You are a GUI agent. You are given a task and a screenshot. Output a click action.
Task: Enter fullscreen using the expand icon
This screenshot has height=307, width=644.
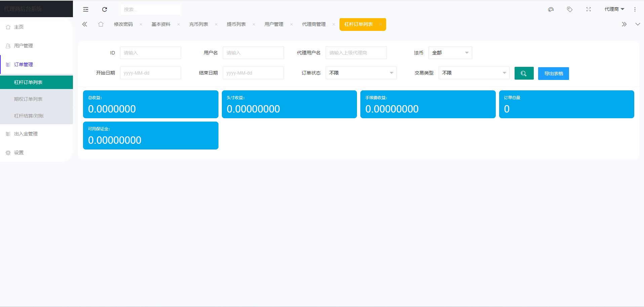(589, 9)
